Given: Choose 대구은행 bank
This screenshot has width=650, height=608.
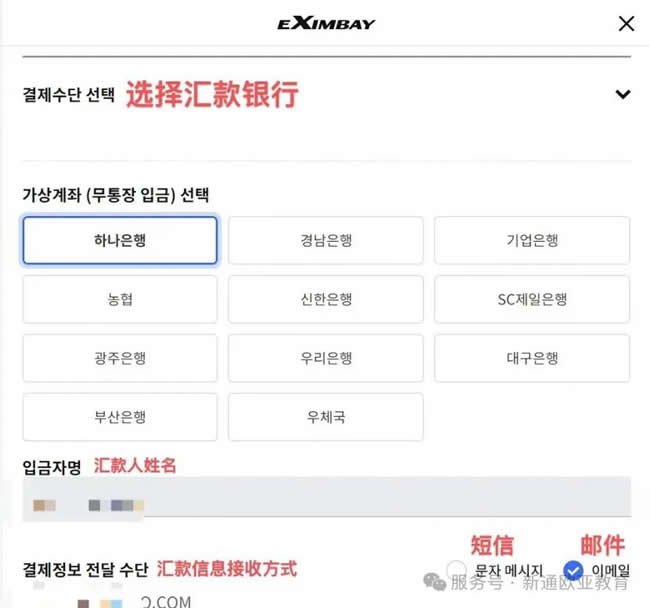Looking at the screenshot, I should click(532, 358).
